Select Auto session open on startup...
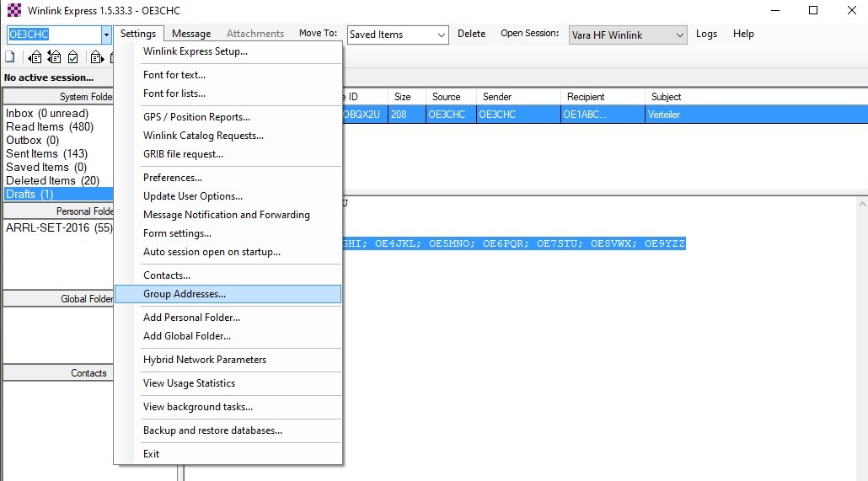Viewport: 868px width, 481px height. pyautogui.click(x=228, y=252)
